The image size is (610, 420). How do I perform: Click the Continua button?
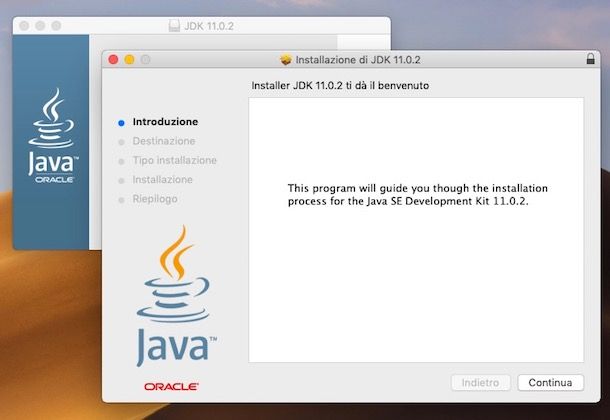[x=550, y=383]
